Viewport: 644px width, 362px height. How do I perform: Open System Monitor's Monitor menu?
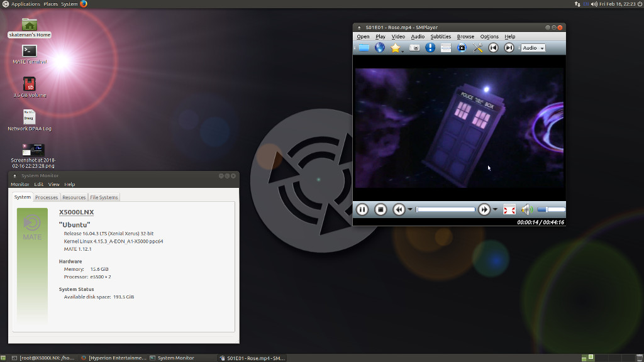19,184
